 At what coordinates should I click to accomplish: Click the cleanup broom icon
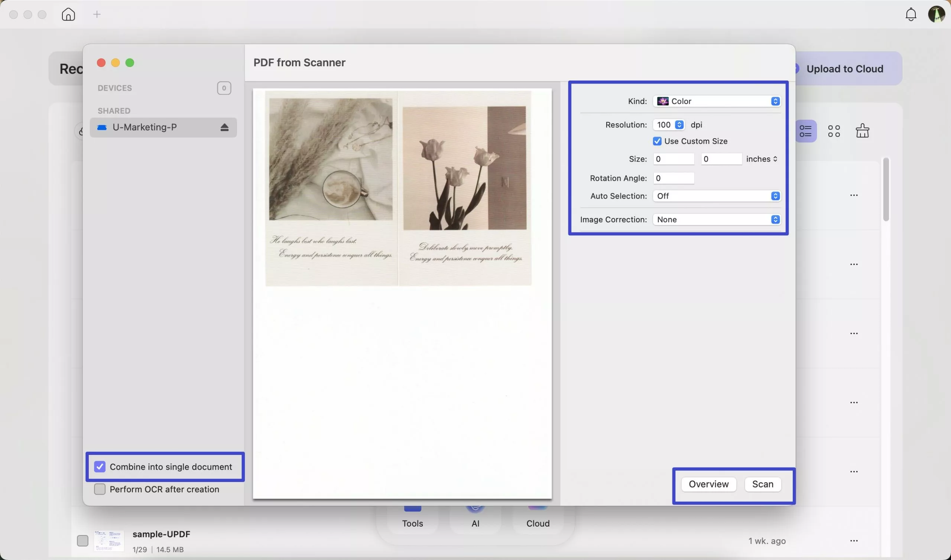tap(862, 131)
